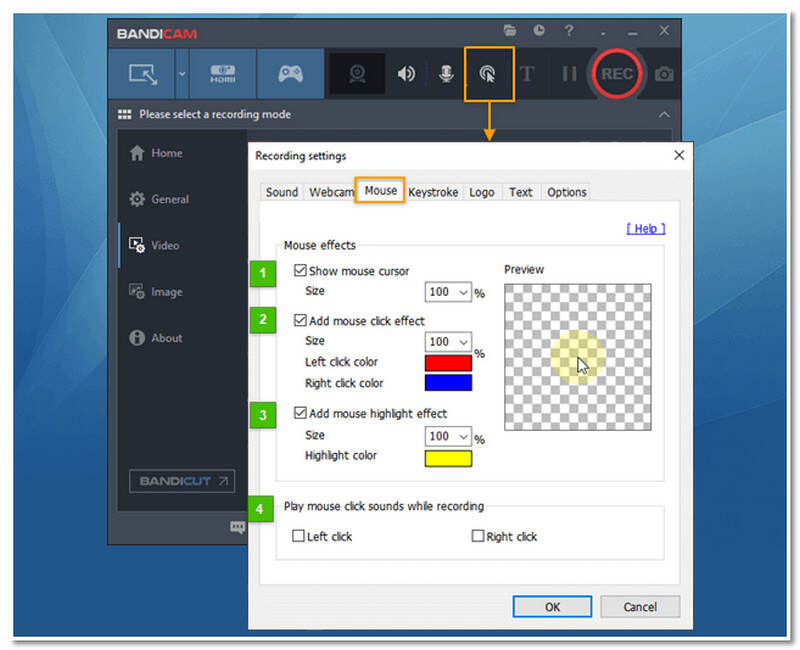
Task: Switch to the Text tab
Action: coord(520,192)
